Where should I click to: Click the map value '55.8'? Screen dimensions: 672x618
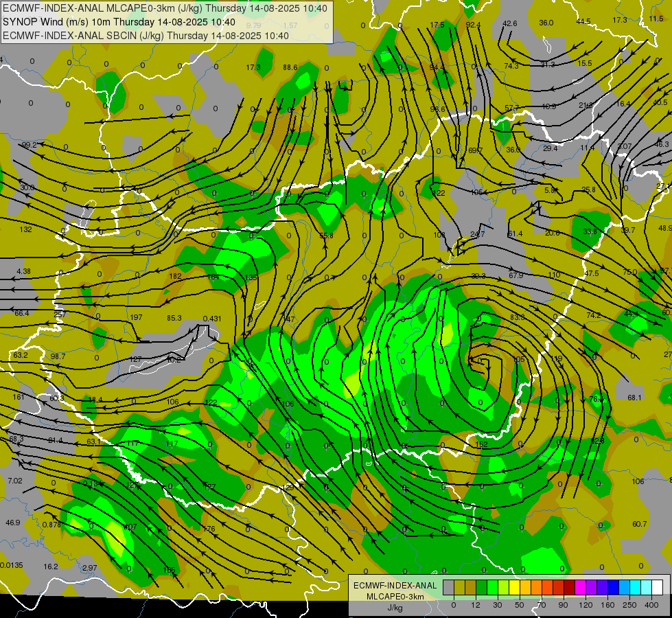pos(326,236)
